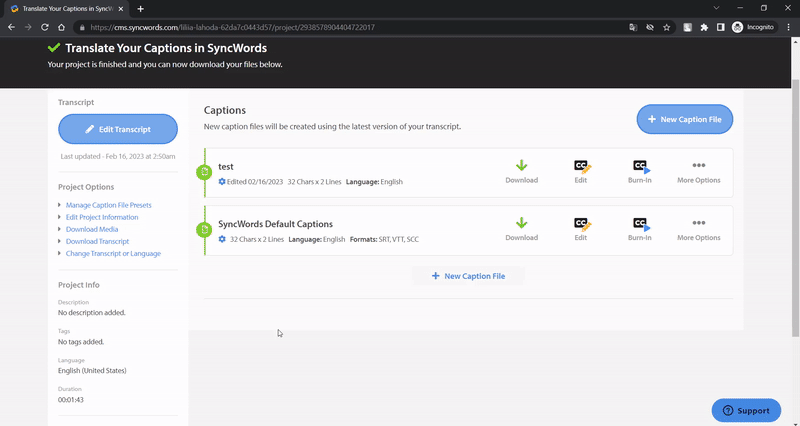Click the Edited 02/16/2023 text
Image resolution: width=800 pixels, height=426 pixels.
pos(255,182)
